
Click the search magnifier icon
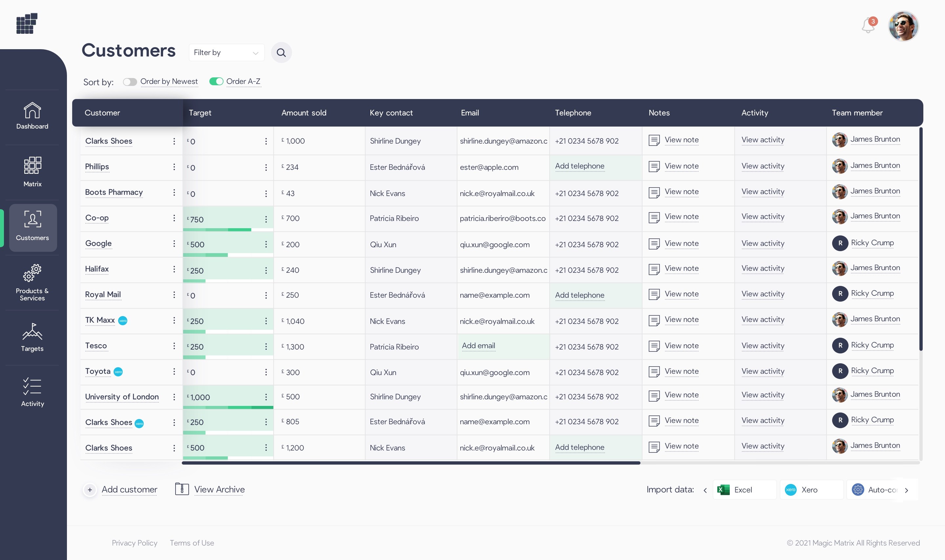coord(281,52)
